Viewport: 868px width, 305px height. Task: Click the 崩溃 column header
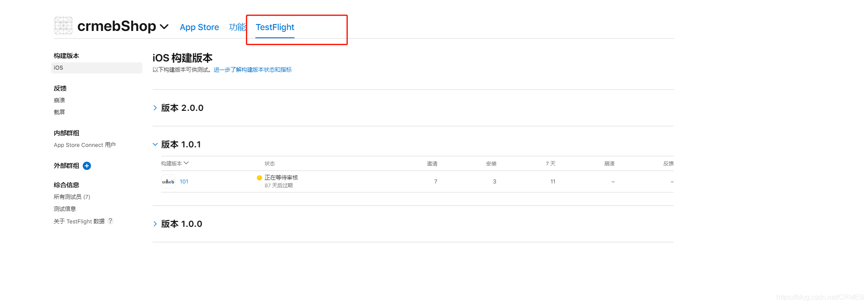609,164
